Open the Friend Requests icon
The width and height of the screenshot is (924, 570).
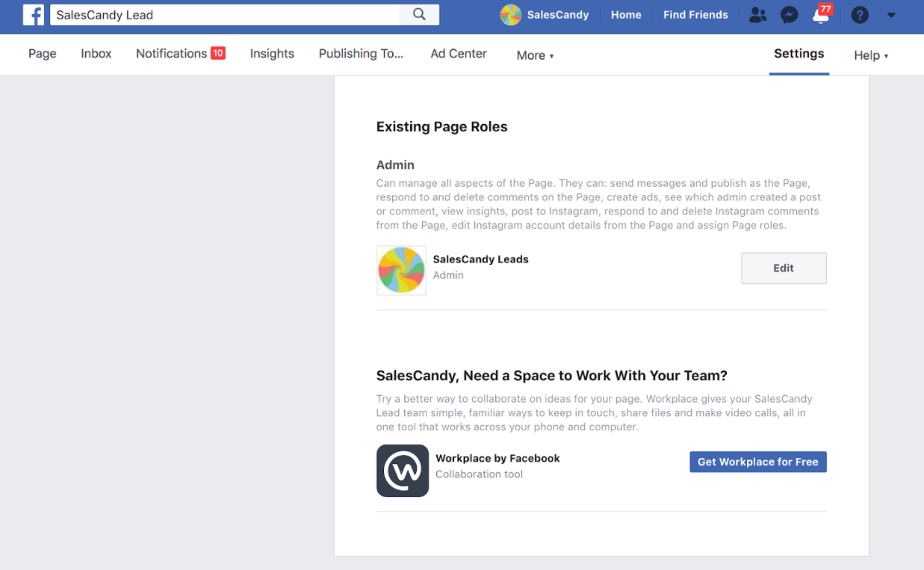click(x=757, y=15)
